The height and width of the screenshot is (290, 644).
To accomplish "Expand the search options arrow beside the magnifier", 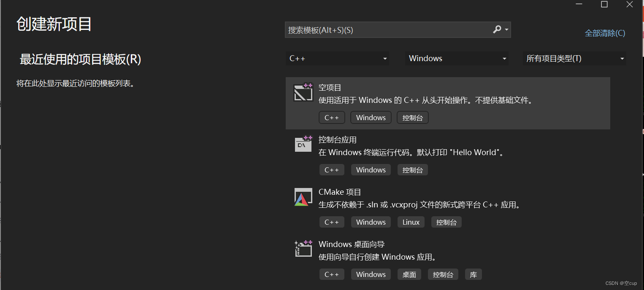I will 506,30.
